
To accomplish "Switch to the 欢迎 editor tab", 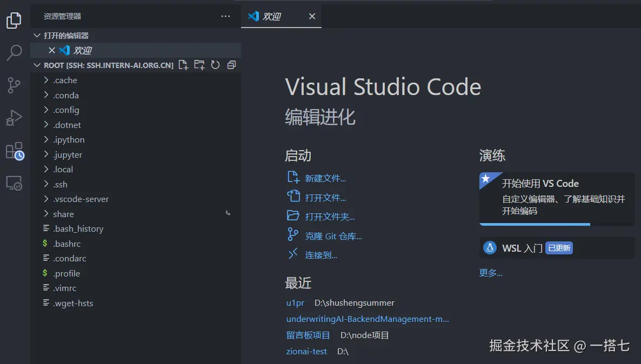I will click(281, 16).
